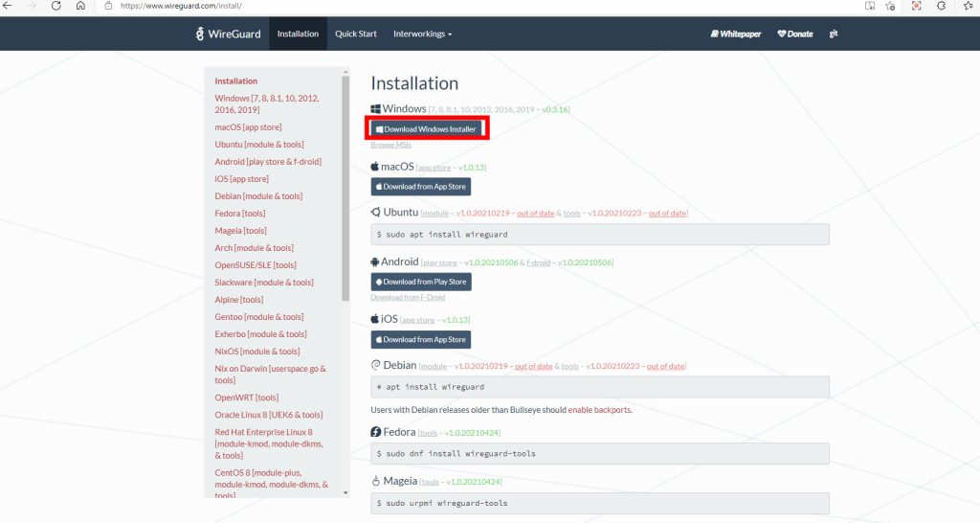Screen dimensions: 980x523
Task: Click the sidebar scrollbar thumb
Action: (345, 188)
